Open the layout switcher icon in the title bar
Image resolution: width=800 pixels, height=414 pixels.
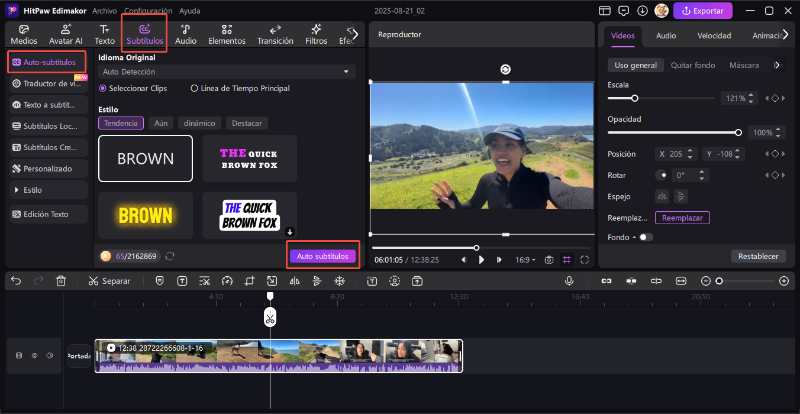point(605,11)
